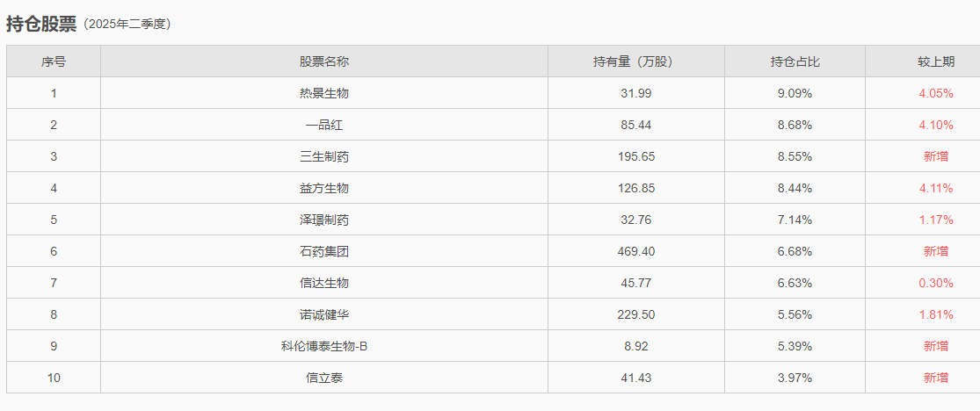This screenshot has height=411, width=980.
Task: Click the 持仓占比 column header
Action: coord(795,61)
